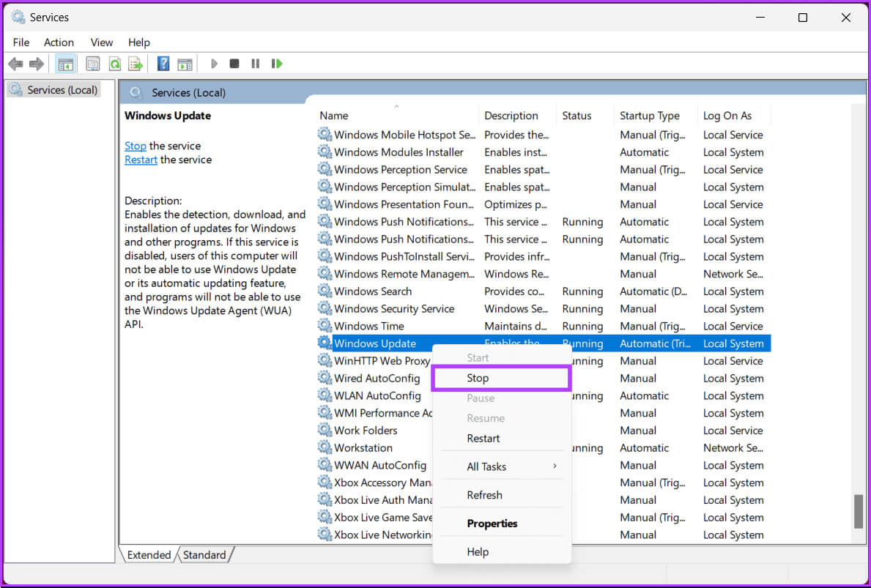The height and width of the screenshot is (588, 871).
Task: Select WMI Performance Adapter service row
Action: point(382,412)
